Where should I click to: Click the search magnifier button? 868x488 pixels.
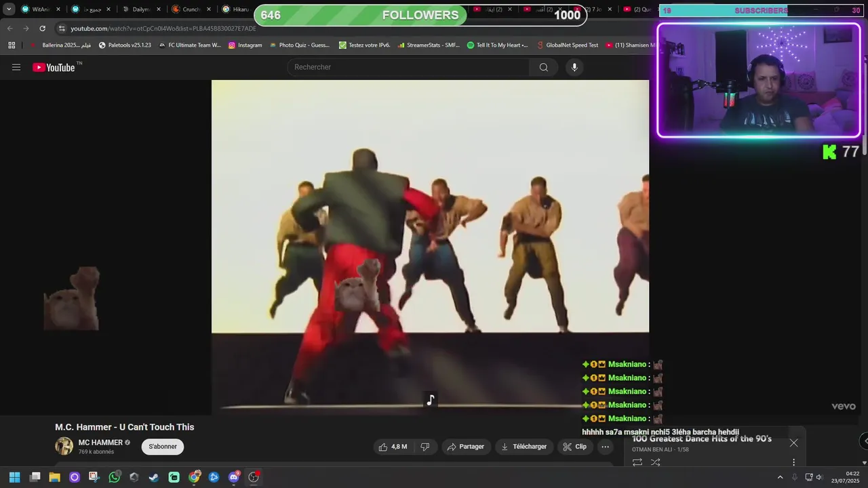click(544, 67)
